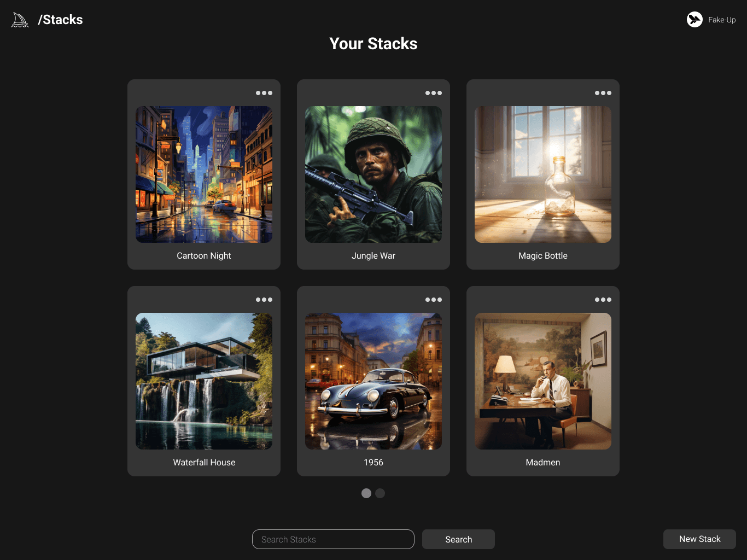The image size is (747, 560).
Task: Select the Madmen stack title
Action: (543, 463)
